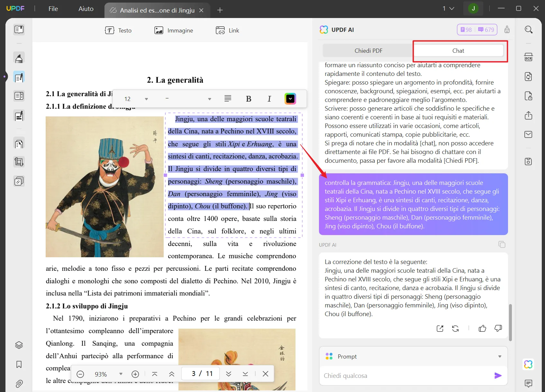545x392 pixels.
Task: Open the text alignment options
Action: coord(228,99)
